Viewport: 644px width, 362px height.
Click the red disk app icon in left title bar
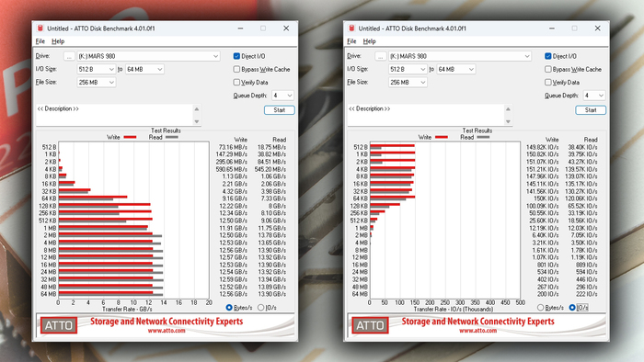[x=40, y=28]
